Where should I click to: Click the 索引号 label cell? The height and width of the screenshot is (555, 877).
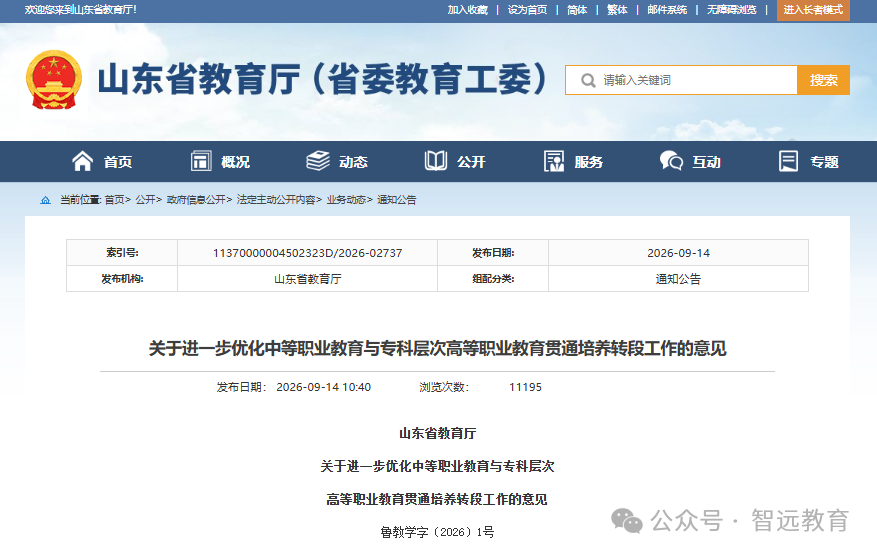(122, 253)
